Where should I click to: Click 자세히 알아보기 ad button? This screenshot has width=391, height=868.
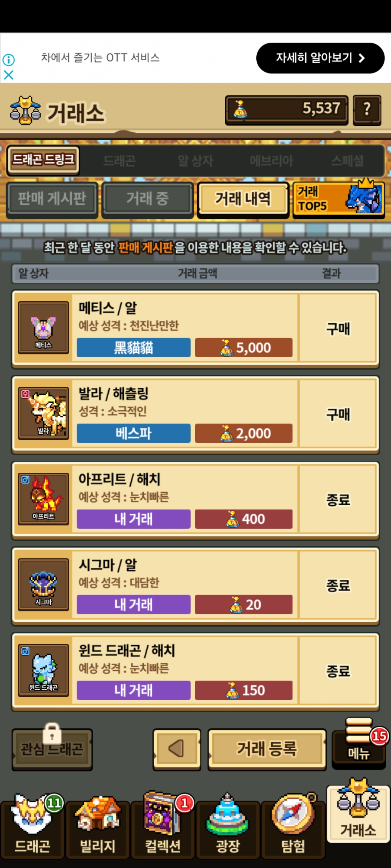tap(320, 58)
